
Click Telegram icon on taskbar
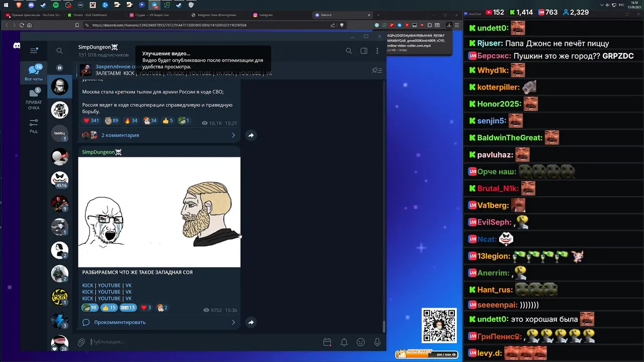tap(154, 5)
